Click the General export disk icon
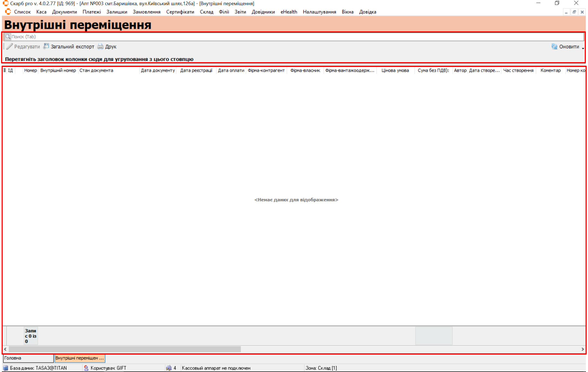Viewport: 588px width, 372px height. [46, 46]
